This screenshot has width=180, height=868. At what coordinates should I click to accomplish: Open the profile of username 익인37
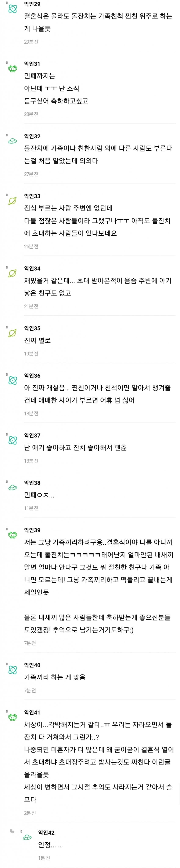pyautogui.click(x=32, y=435)
